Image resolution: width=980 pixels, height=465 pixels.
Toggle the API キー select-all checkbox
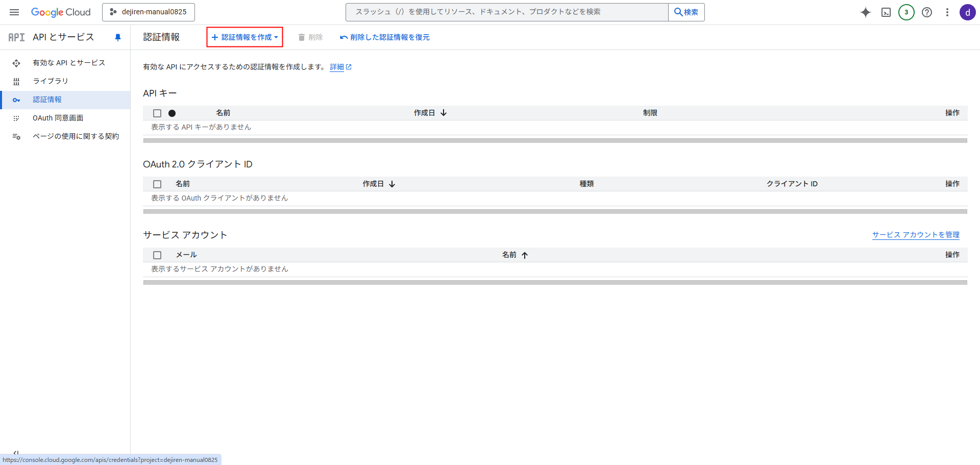tap(157, 113)
